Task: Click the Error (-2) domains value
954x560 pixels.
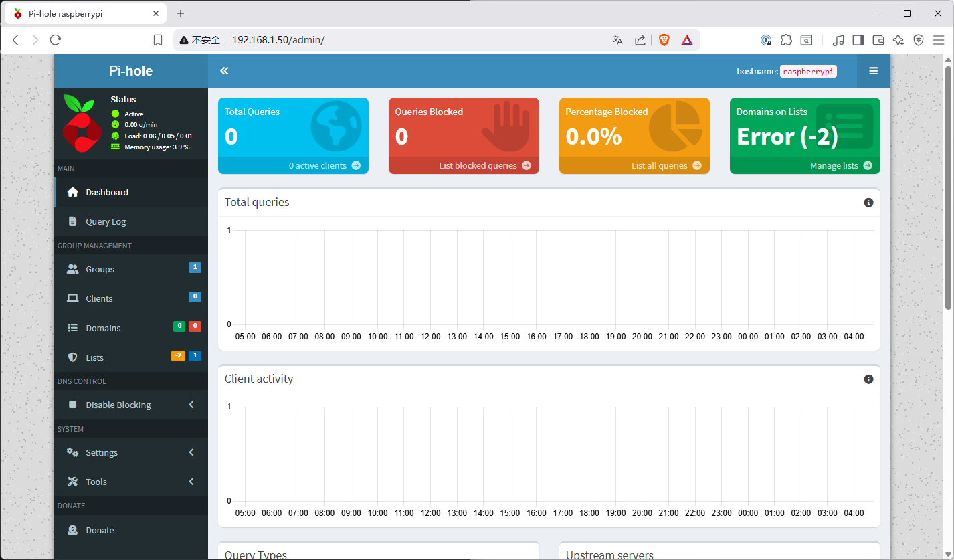Action: click(787, 136)
